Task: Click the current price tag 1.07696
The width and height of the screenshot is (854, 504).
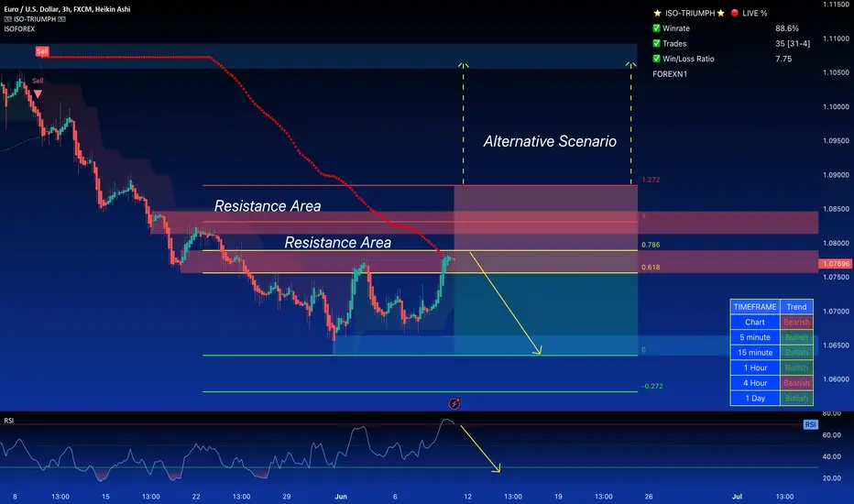Action: click(836, 264)
